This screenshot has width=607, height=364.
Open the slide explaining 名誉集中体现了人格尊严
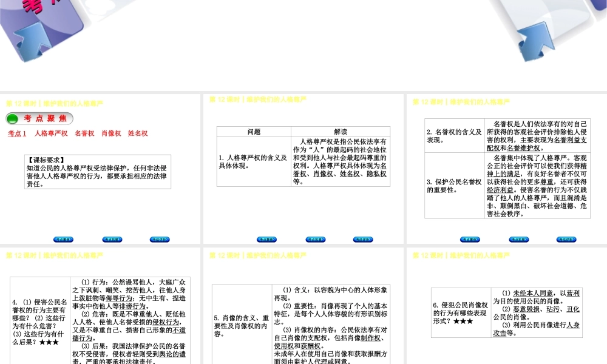pos(507,169)
